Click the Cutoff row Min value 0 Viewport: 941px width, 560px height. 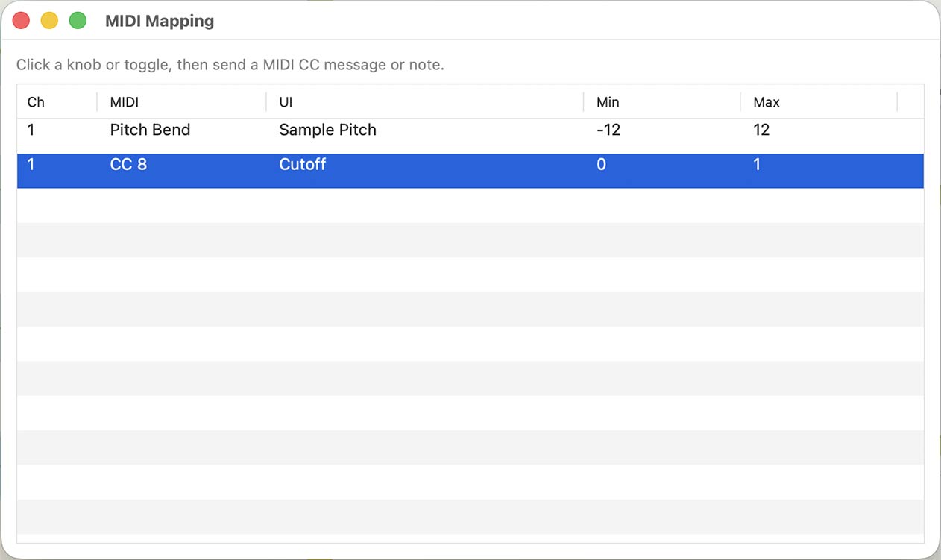[601, 165]
